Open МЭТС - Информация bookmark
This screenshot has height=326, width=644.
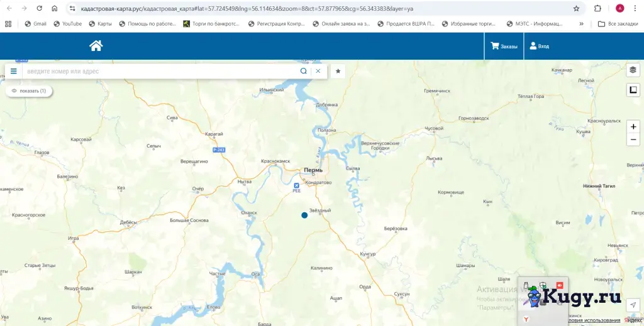click(535, 24)
